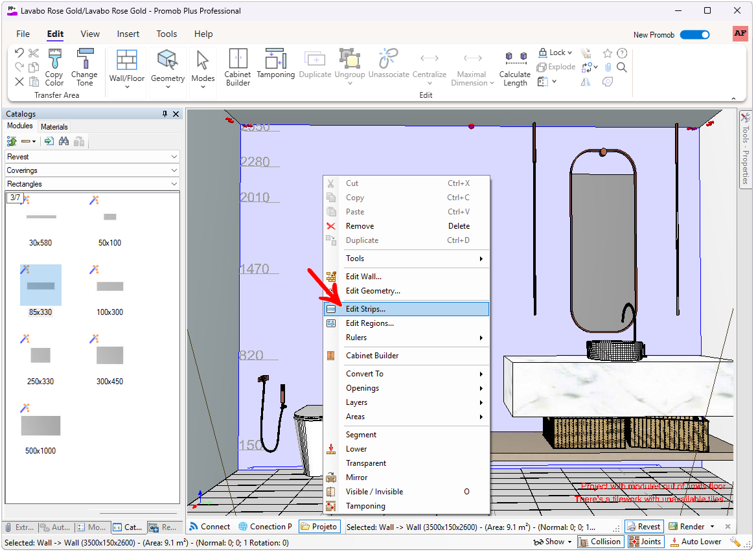The height and width of the screenshot is (552, 756).
Task: Choose Edit Strips... from context menu
Action: pos(406,309)
